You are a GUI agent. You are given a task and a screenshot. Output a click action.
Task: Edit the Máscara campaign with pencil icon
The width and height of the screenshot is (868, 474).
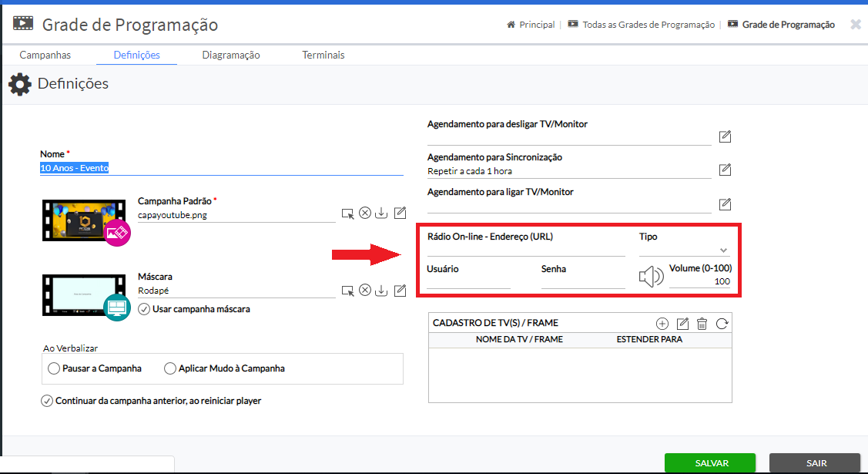pyautogui.click(x=400, y=290)
